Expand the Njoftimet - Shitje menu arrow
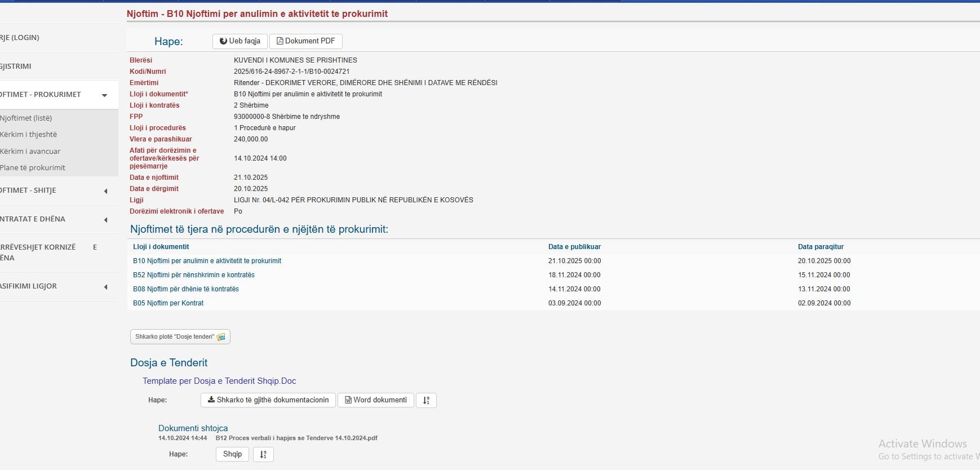Image resolution: width=980 pixels, height=470 pixels. click(105, 191)
